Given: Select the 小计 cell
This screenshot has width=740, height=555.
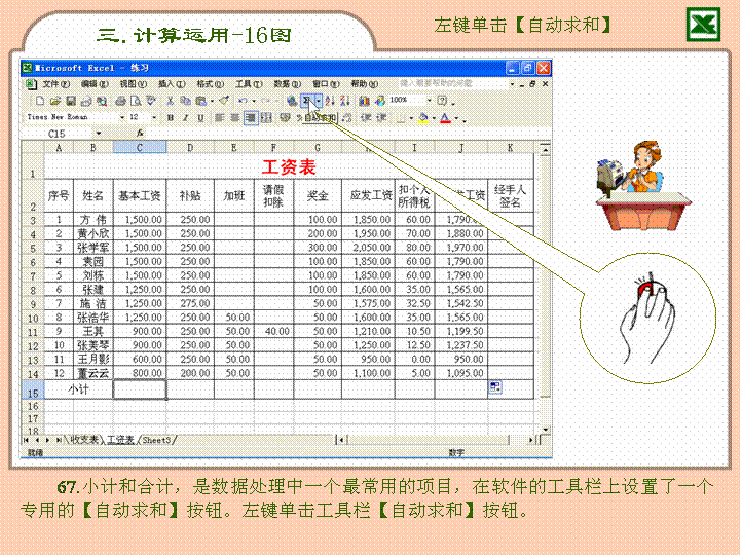Looking at the screenshot, I should pyautogui.click(x=78, y=390).
